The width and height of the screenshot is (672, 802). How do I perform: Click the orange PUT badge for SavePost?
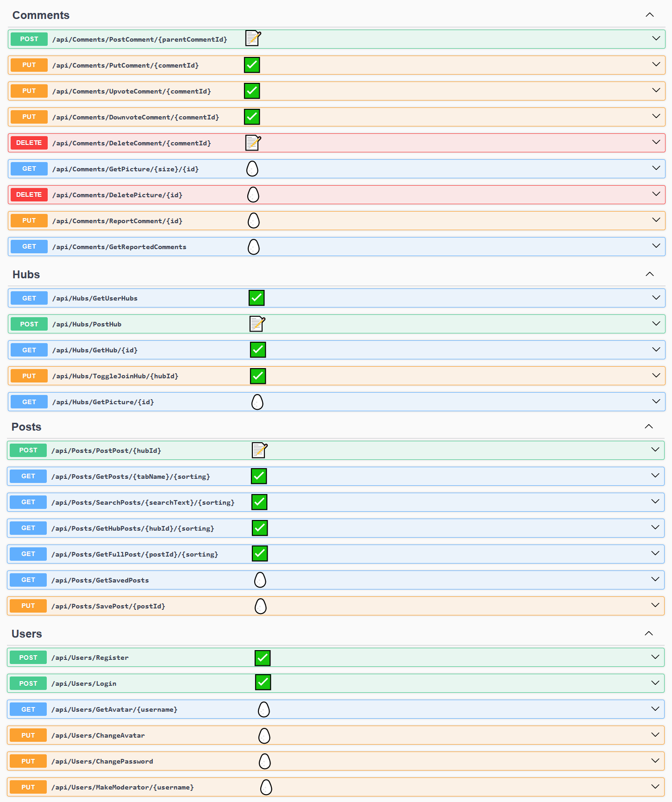[28, 606]
